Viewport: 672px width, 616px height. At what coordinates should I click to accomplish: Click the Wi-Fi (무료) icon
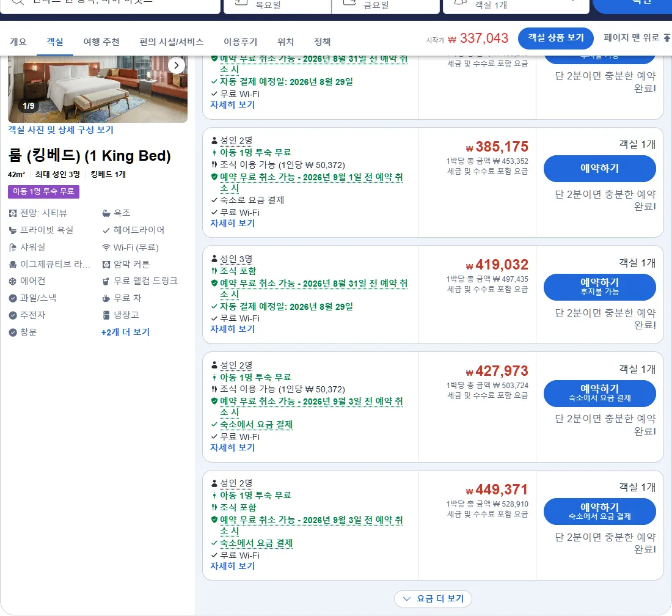coord(106,248)
